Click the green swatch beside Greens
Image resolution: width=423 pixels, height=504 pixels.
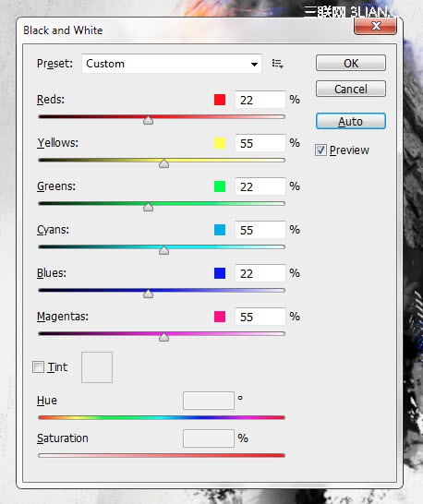point(220,186)
